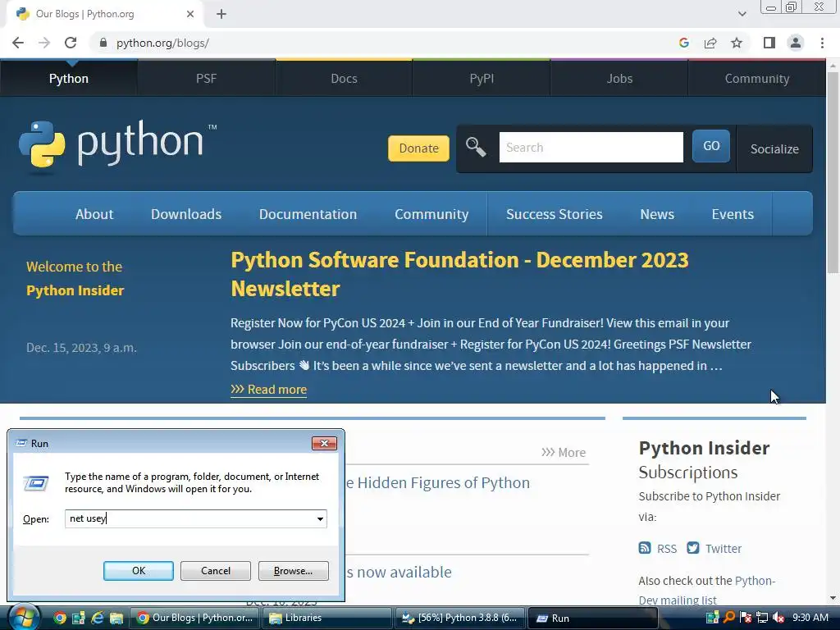This screenshot has height=630, width=840.
Task: Click the browser forward arrow
Action: pos(44,43)
